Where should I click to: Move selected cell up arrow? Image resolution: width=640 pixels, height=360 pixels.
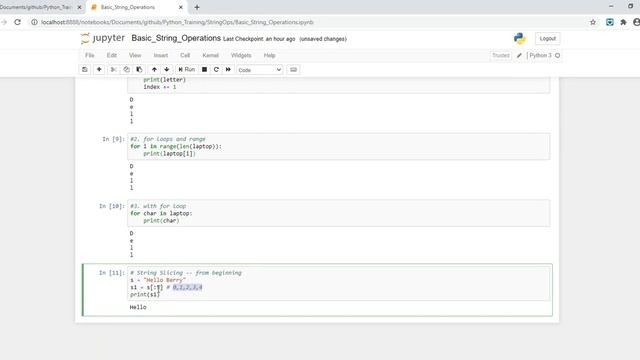(154, 70)
